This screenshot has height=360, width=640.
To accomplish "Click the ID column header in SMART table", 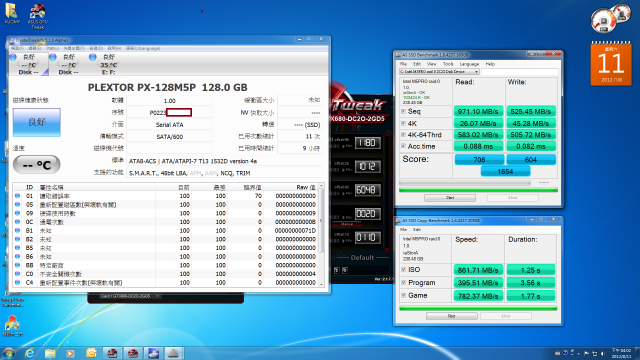I will (x=29, y=187).
